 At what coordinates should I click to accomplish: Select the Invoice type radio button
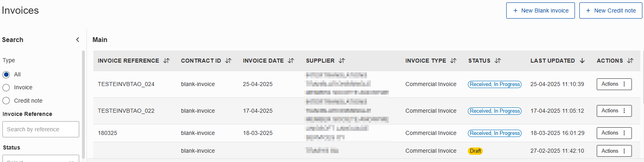[x=6, y=88]
